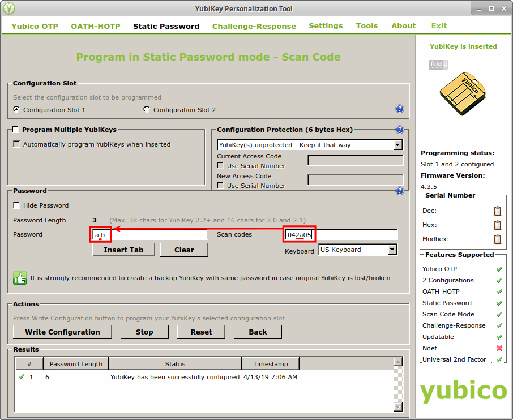Enable Program Multiple YubiKeys checkbox

[x=16, y=130]
